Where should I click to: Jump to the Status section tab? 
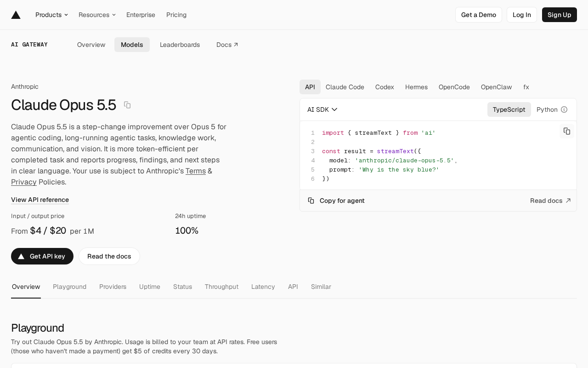182,287
